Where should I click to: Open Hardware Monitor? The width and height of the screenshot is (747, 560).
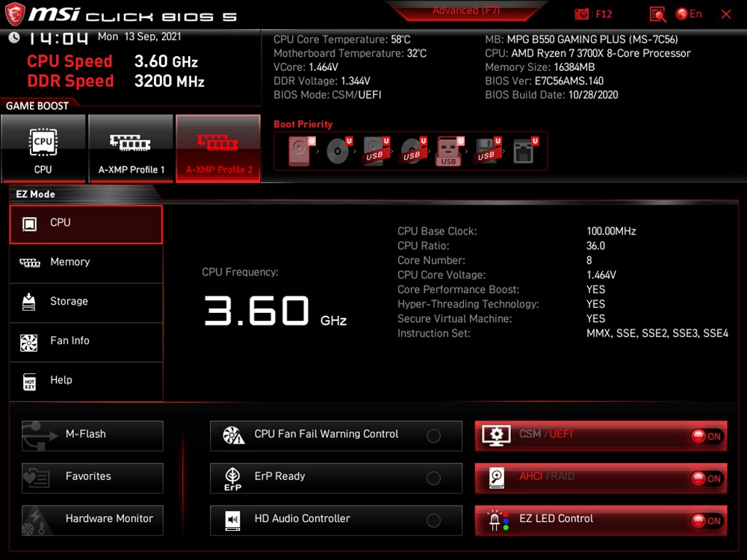coord(93,520)
